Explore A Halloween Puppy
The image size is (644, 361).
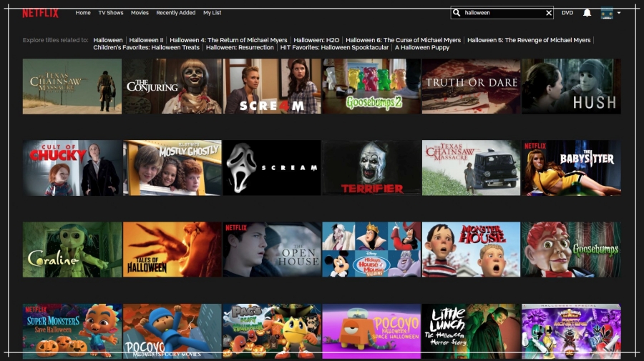pos(422,47)
